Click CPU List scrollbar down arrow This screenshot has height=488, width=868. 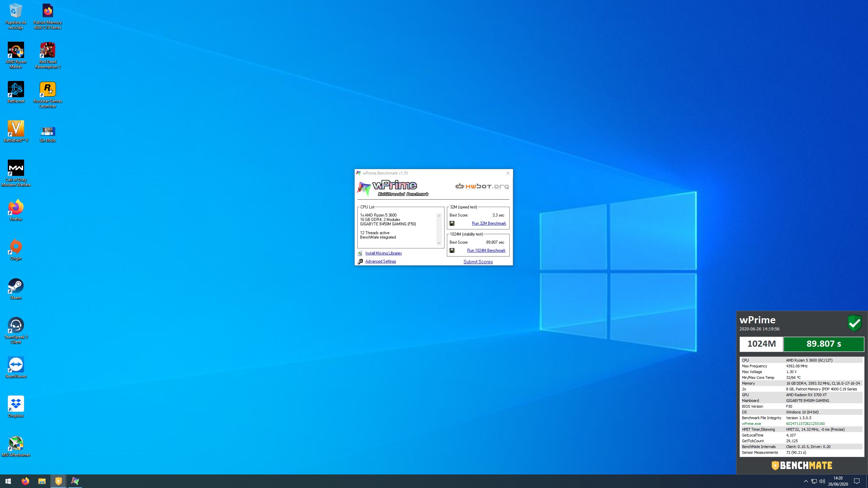[x=439, y=243]
